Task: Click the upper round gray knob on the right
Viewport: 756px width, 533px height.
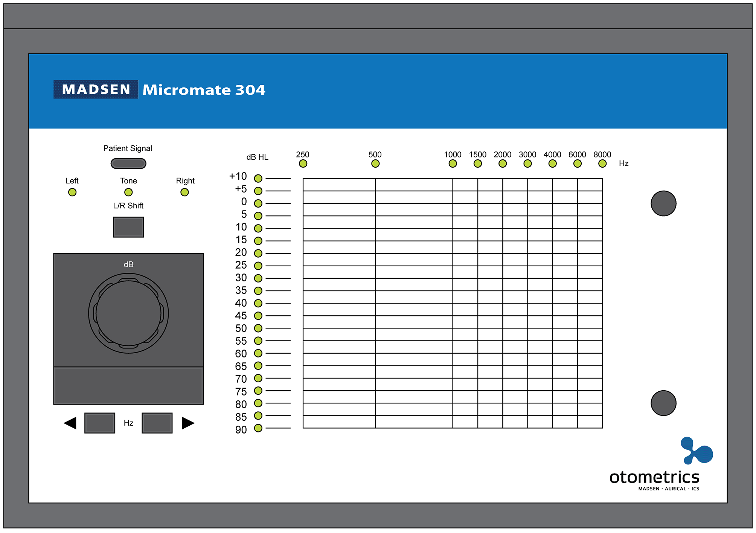Action: tap(663, 203)
